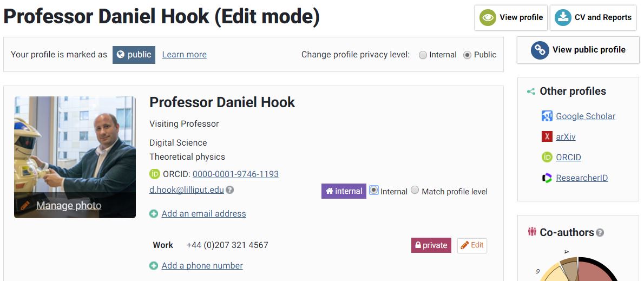Select Internal privacy for email address
The height and width of the screenshot is (281, 644).
coord(374,191)
